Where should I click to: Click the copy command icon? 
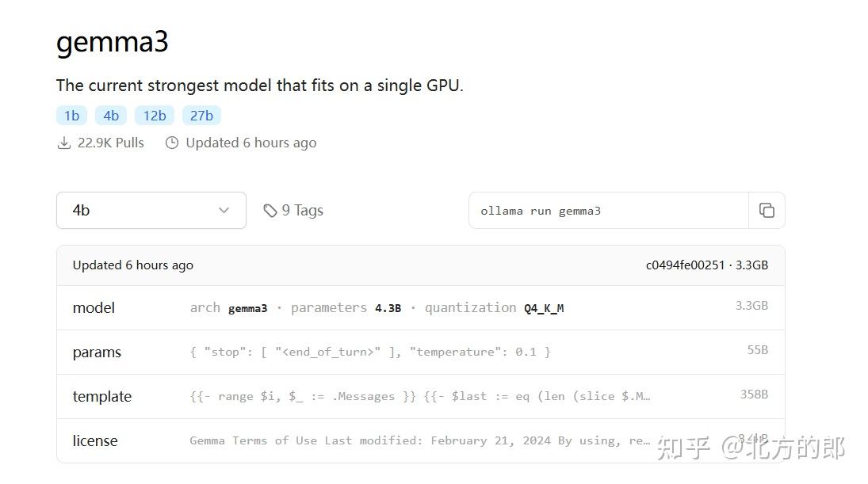(x=767, y=210)
